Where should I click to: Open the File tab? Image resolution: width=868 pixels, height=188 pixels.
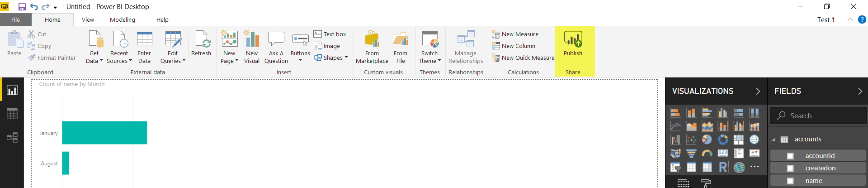(16, 19)
